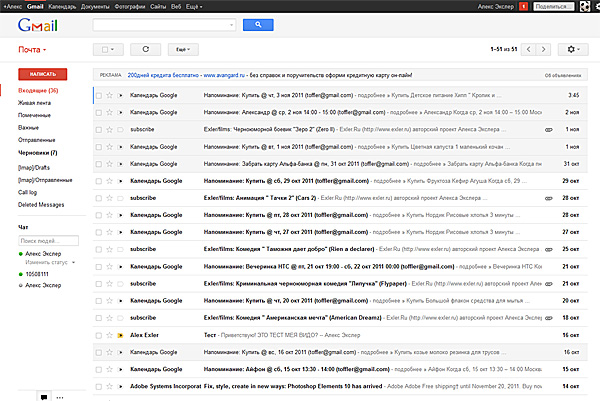Star the Adobe Systems Incorporated email
The image size is (600, 401).
[109, 386]
